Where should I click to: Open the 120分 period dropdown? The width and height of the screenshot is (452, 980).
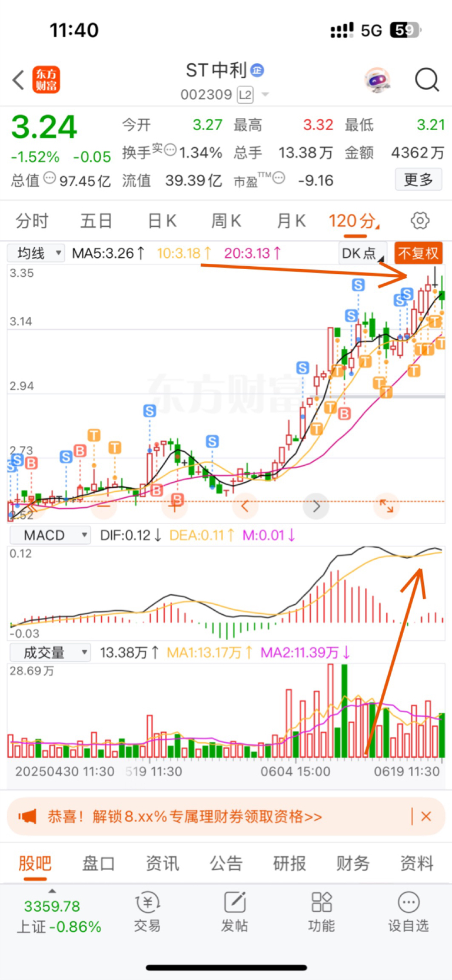click(354, 221)
